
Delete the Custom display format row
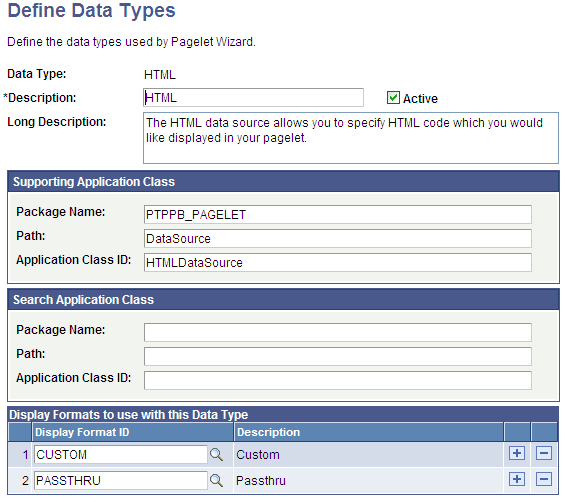(x=543, y=453)
